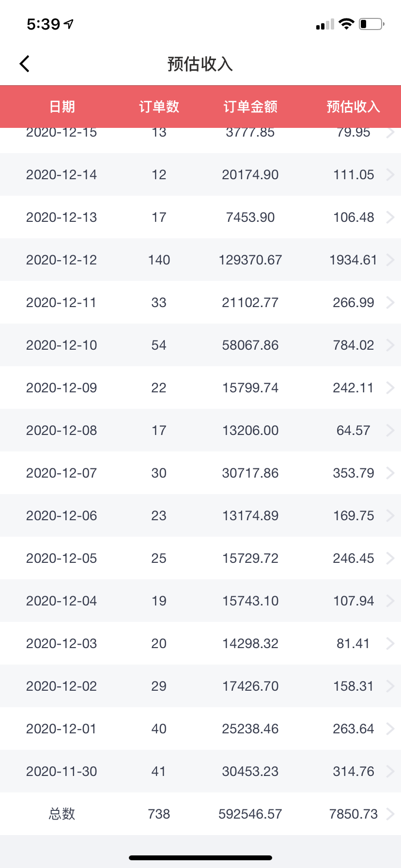
Task: Tap the location arrow beside the time
Action: (x=69, y=24)
